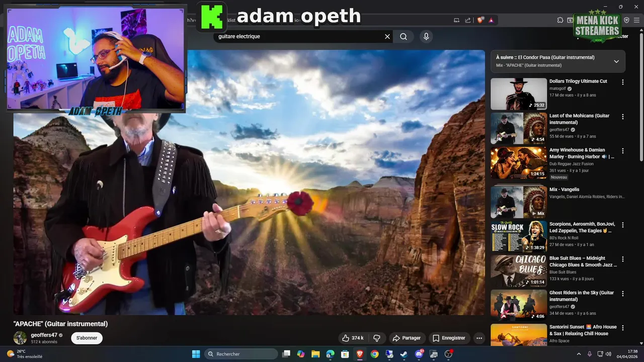Open Mix - Vangelis playlist title
This screenshot has width=644, height=362.
point(565,190)
